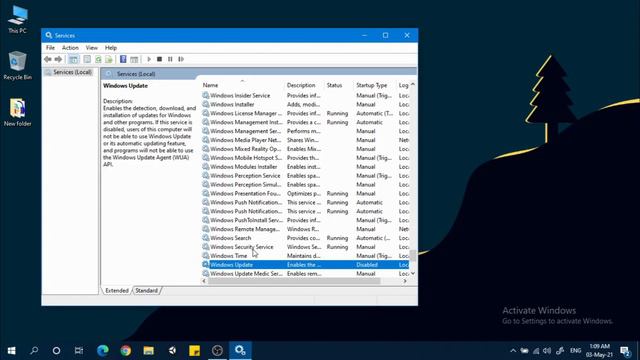Click the Stop Service square icon
Screen dimensions: 640x360
click(160, 59)
